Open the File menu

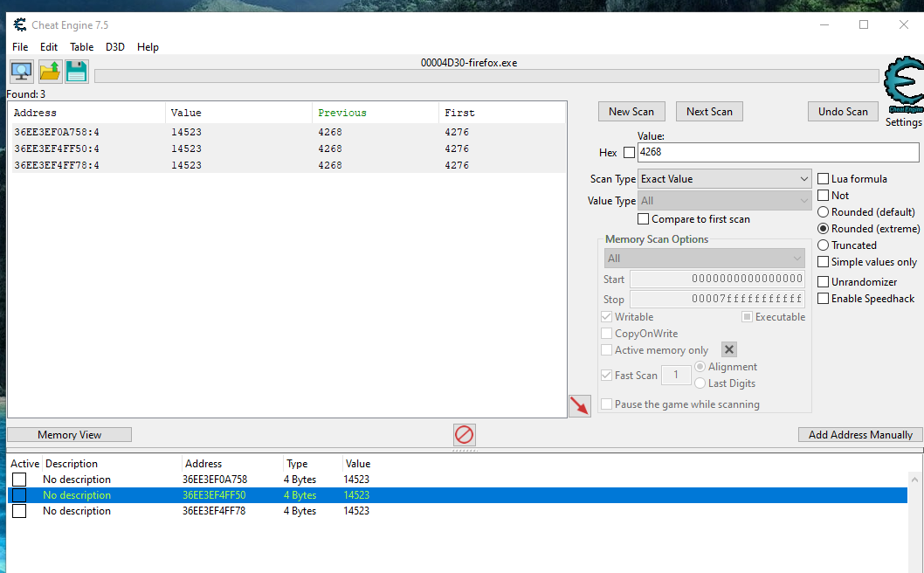20,46
